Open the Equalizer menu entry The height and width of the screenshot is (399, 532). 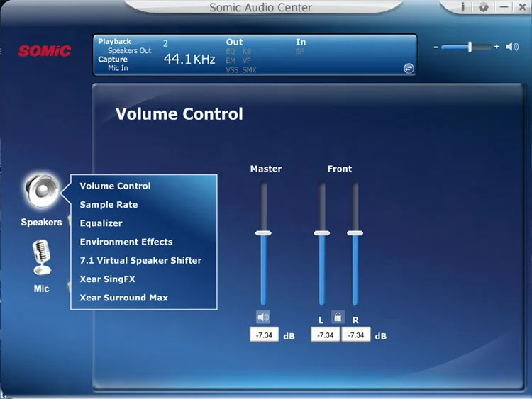point(101,223)
